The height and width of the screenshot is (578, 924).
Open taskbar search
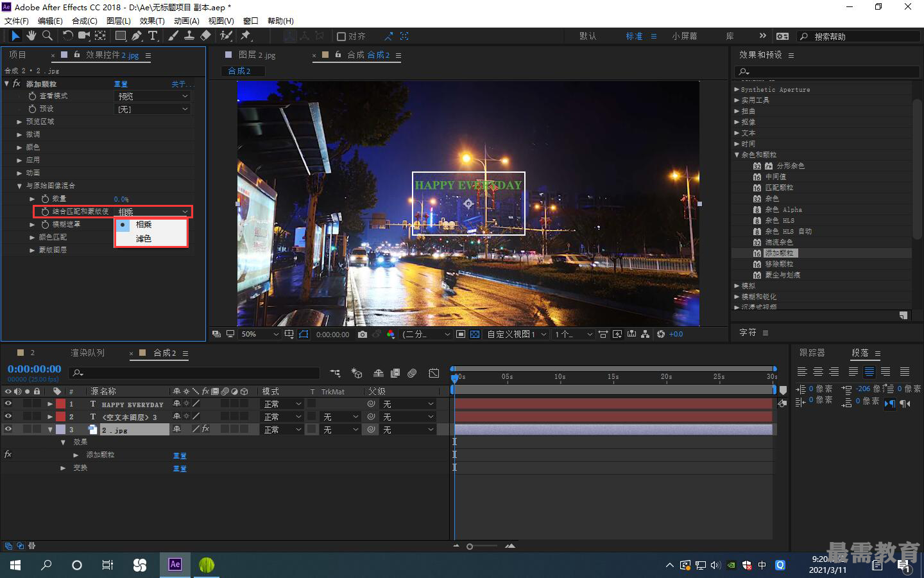(46, 565)
